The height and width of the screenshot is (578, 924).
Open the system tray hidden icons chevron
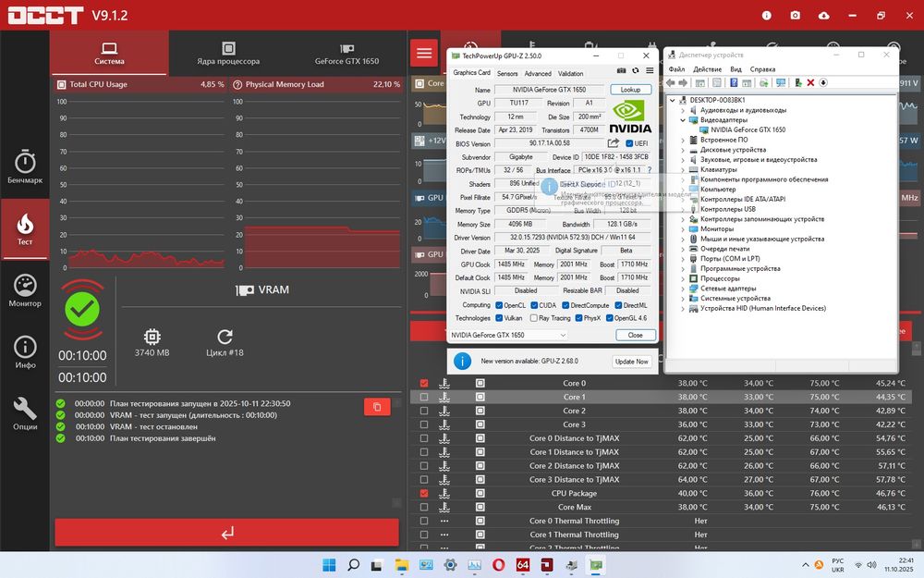tap(806, 565)
